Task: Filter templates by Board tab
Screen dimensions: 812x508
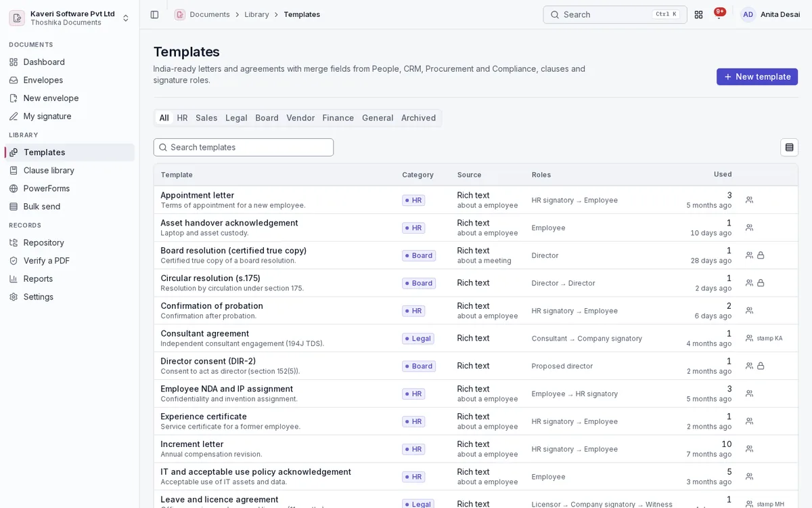Action: 267,118
